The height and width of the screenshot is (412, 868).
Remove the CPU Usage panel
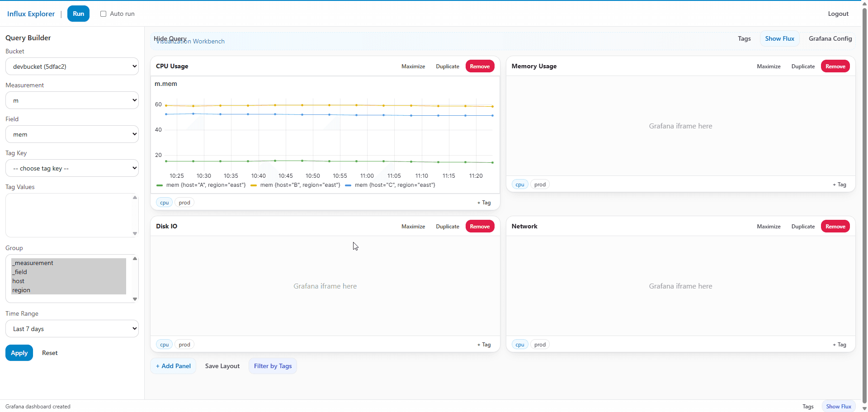[x=480, y=66]
